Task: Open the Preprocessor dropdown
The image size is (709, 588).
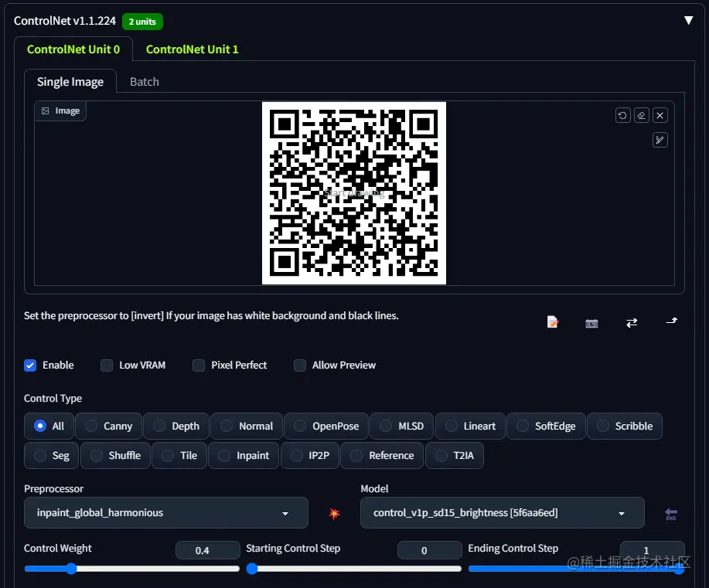Action: [x=165, y=512]
